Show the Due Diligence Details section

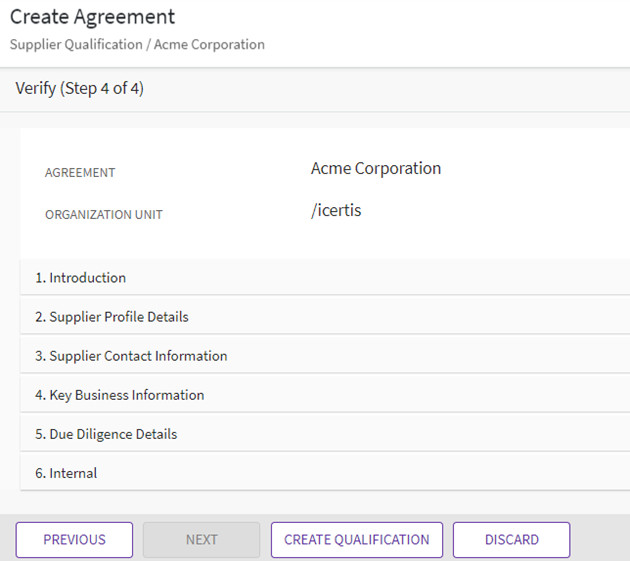(x=106, y=434)
